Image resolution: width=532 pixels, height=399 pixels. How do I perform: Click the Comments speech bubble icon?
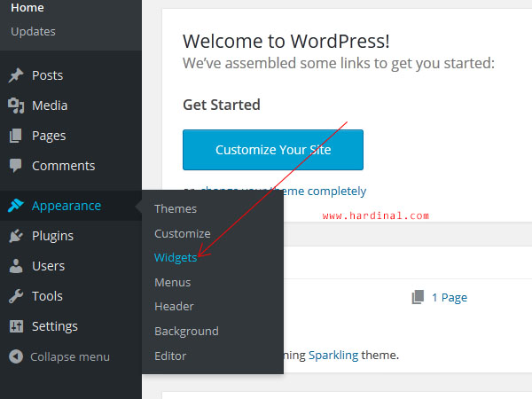point(16,166)
